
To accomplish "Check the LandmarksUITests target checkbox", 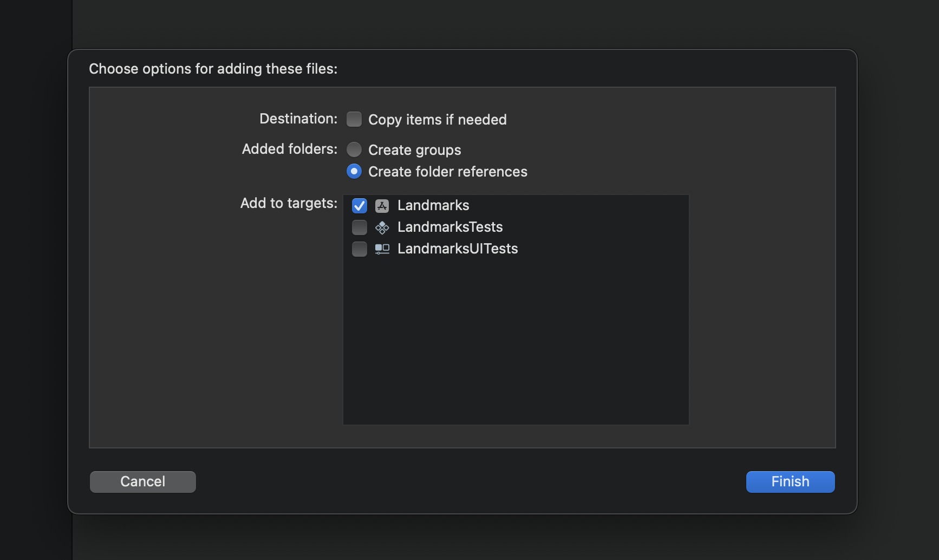I will [x=359, y=249].
